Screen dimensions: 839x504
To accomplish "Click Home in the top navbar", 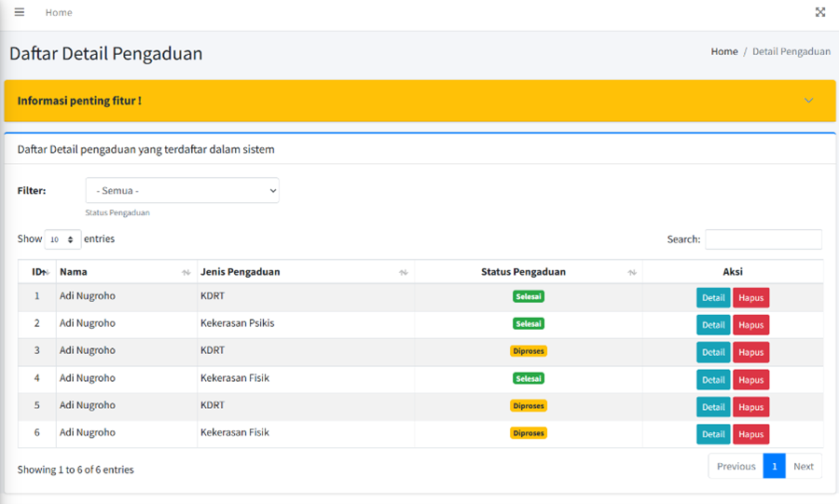I will [59, 12].
